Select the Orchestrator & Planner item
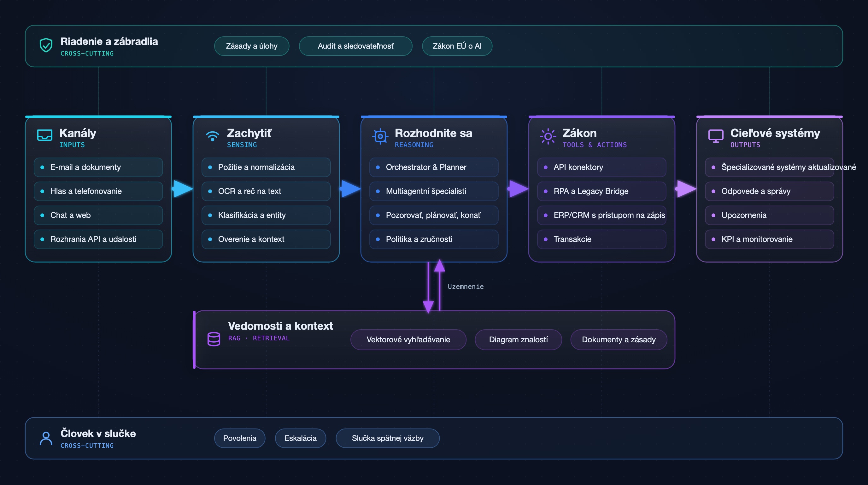 point(434,167)
